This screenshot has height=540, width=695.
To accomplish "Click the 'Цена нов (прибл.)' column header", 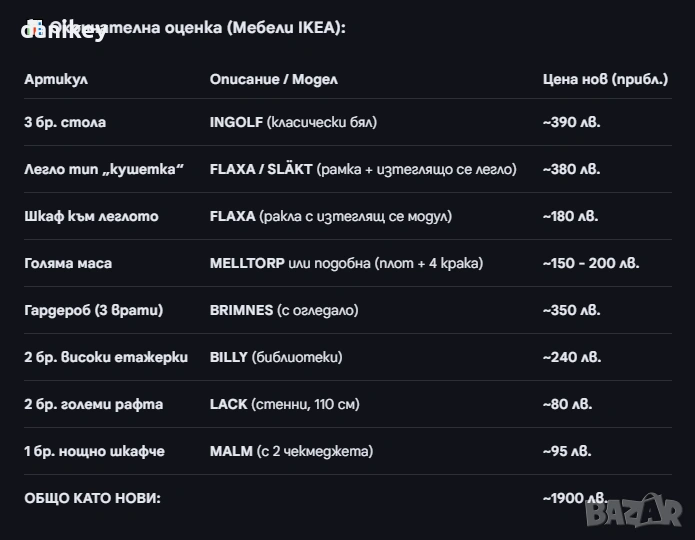I will click(605, 79).
